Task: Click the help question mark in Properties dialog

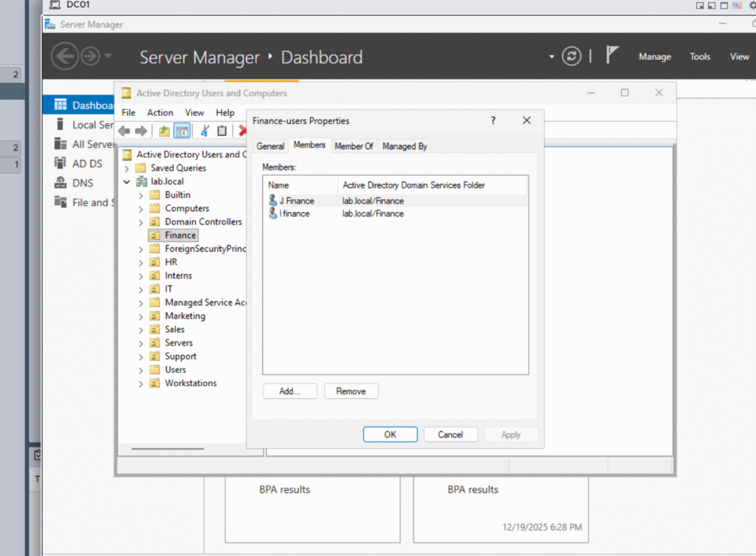Action: (493, 120)
